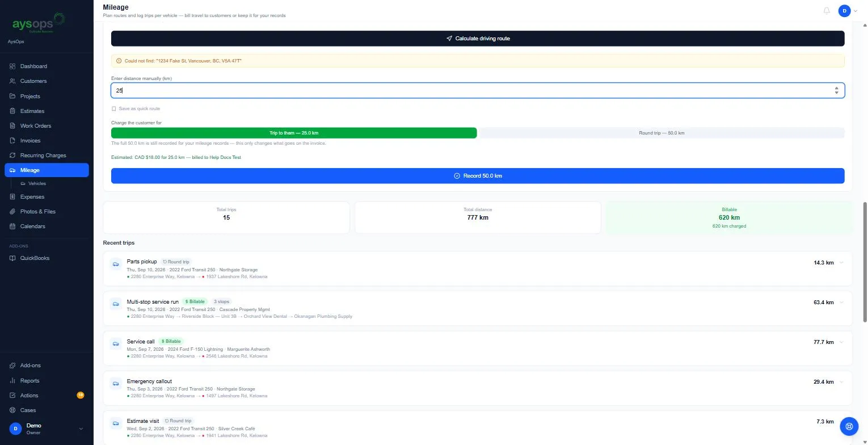Image resolution: width=868 pixels, height=445 pixels.
Task: Click the Photos & Files paperclip icon
Action: point(12,212)
